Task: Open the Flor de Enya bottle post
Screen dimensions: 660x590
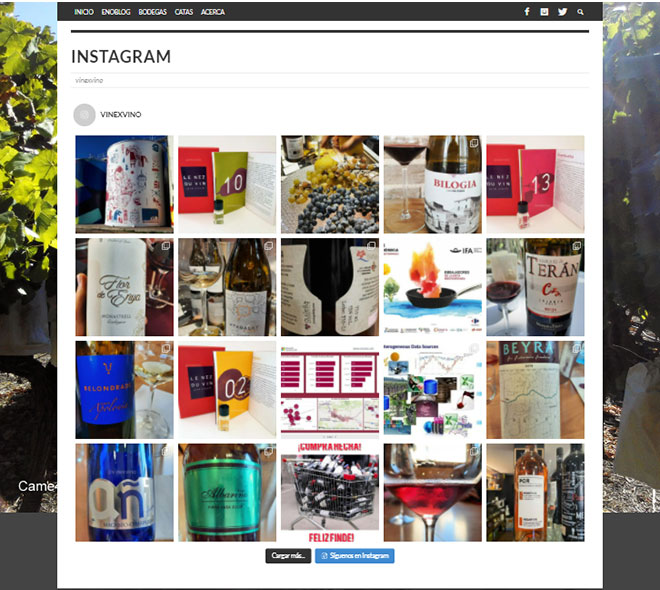Action: [x=124, y=287]
